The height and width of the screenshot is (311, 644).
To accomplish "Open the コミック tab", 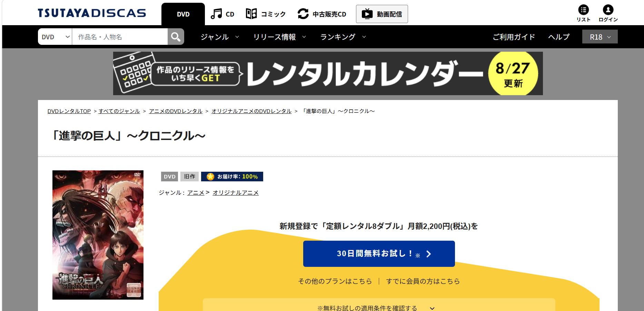I will [x=266, y=14].
